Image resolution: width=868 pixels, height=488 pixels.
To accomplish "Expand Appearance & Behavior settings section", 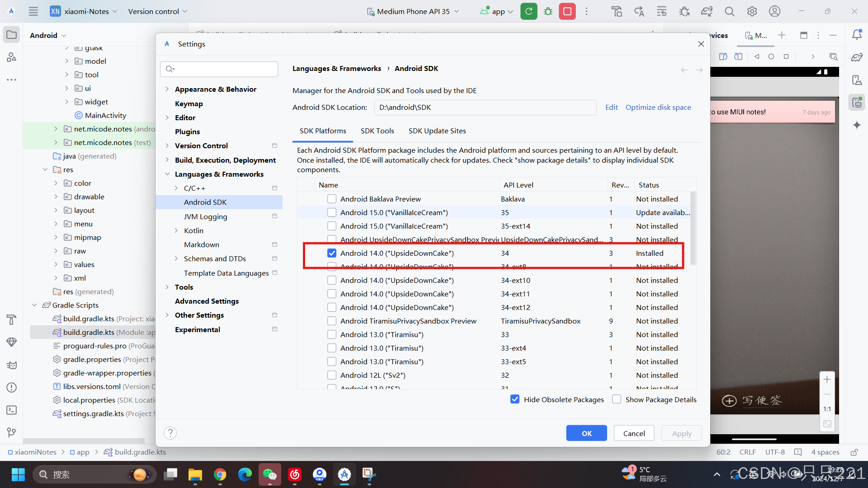I will point(167,89).
